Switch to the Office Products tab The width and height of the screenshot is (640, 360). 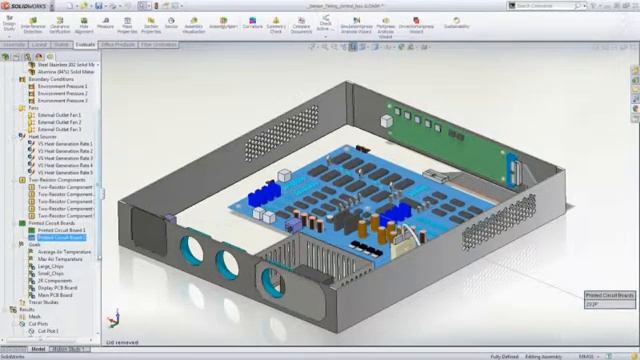click(x=118, y=45)
